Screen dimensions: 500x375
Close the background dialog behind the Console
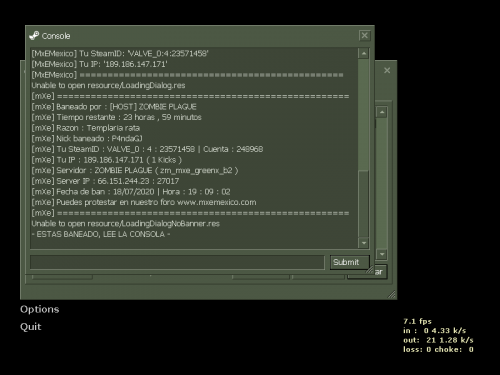[x=387, y=70]
